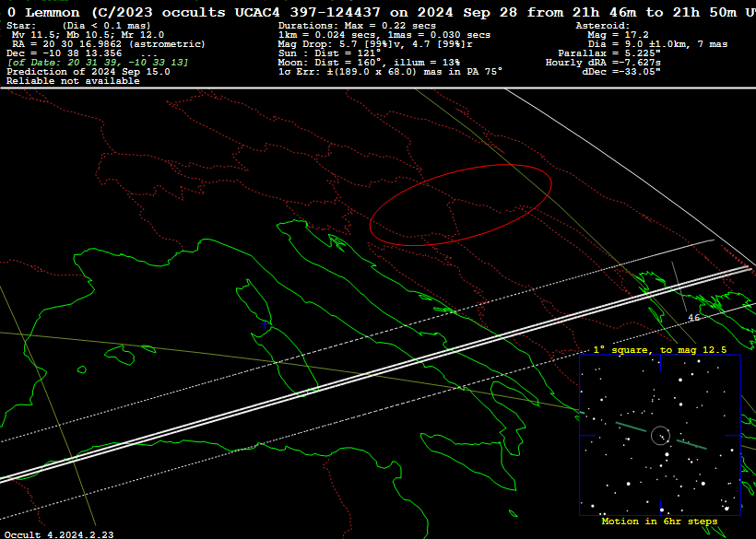Viewport: 756px width, 539px height.
Task: Select '1km = 0.024 secs, 1mas = 0.030 secs'
Action: 384,35
